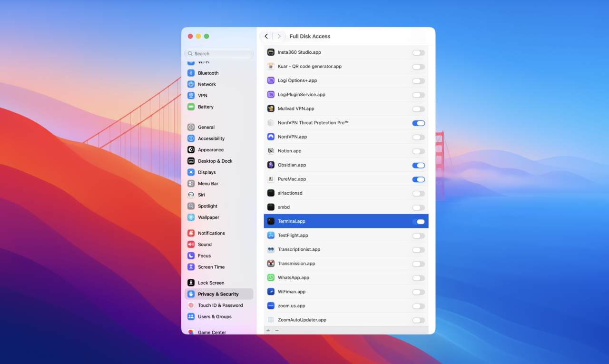
Task: Go back with the left chevron
Action: point(266,36)
